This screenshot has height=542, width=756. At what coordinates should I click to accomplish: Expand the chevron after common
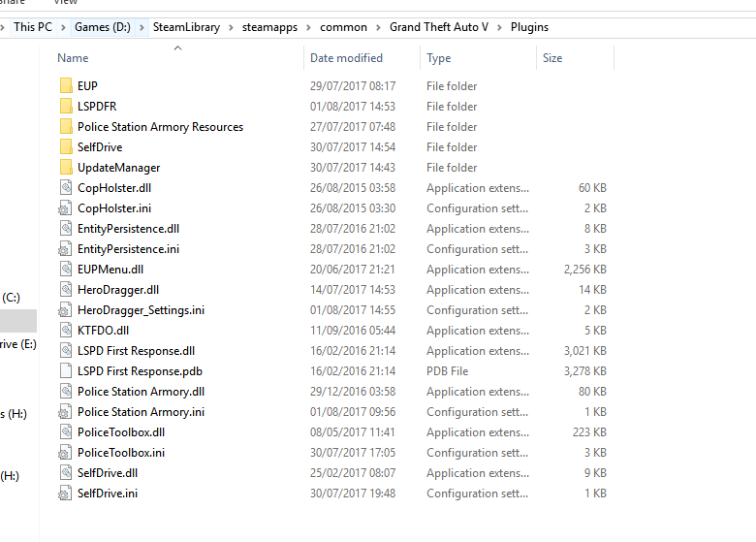(378, 27)
